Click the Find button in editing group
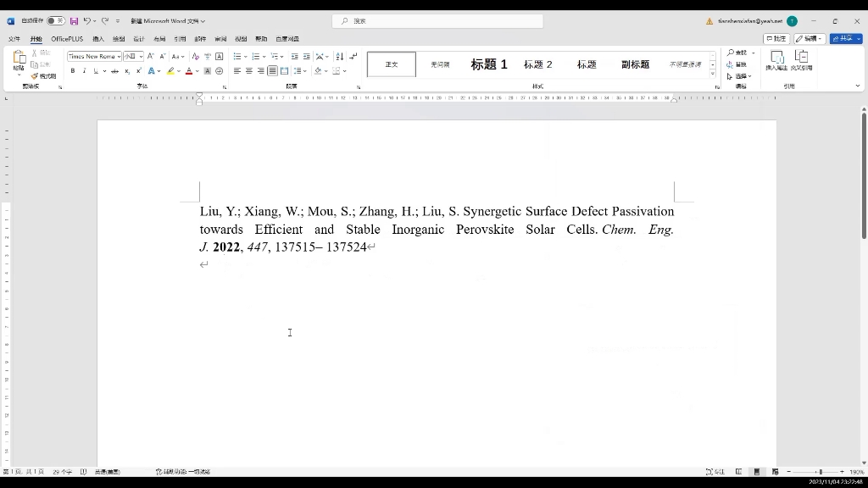Viewport: 868px width, 488px height. (x=737, y=53)
